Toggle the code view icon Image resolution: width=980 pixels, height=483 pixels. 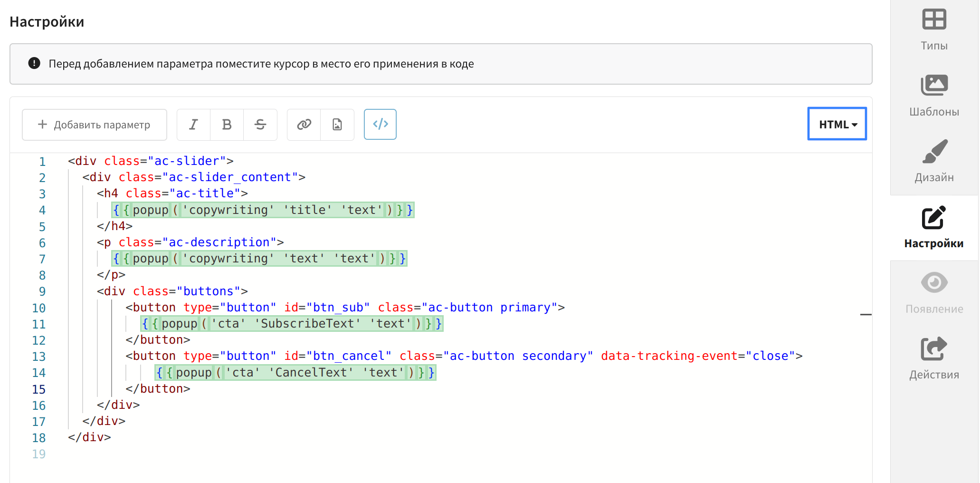(380, 125)
